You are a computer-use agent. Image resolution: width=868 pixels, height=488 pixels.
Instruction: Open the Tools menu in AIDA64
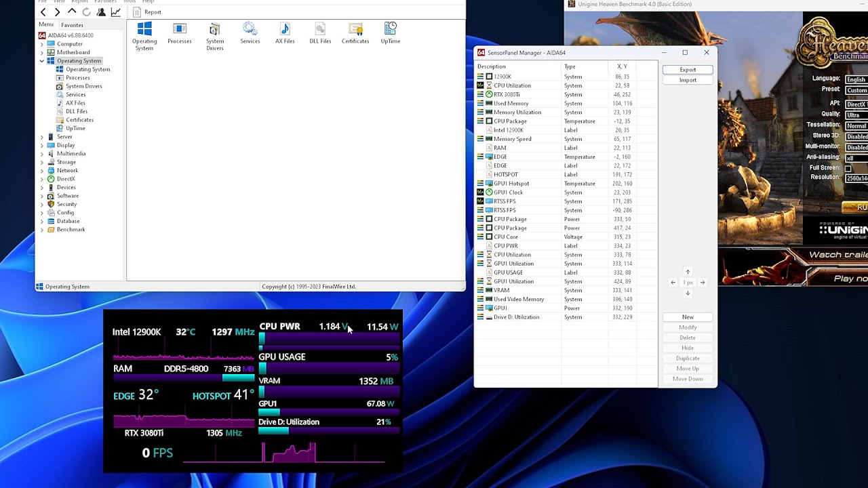(x=130, y=1)
